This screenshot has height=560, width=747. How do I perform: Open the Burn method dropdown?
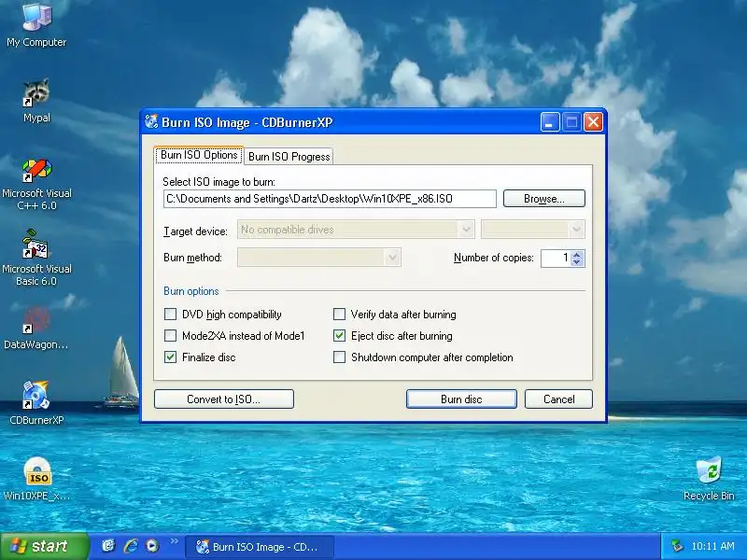click(x=319, y=258)
